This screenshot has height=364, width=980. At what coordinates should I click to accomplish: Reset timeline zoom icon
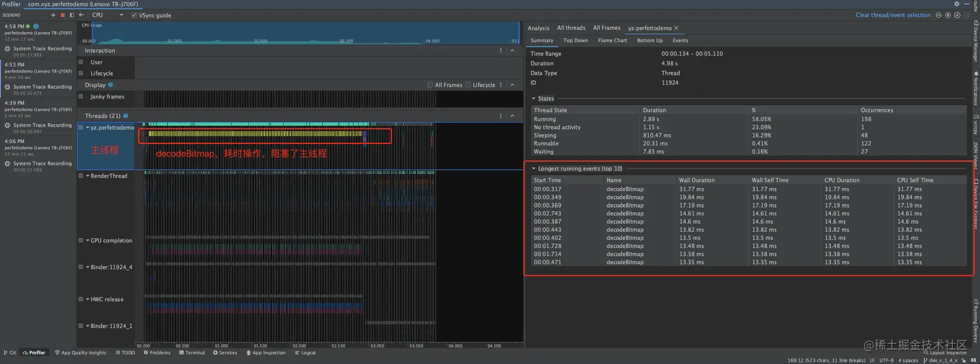[957, 15]
